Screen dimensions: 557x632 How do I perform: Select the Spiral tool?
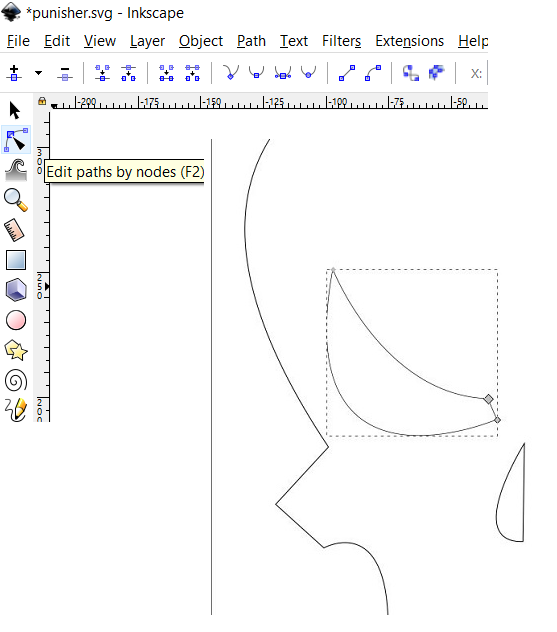coord(16,380)
